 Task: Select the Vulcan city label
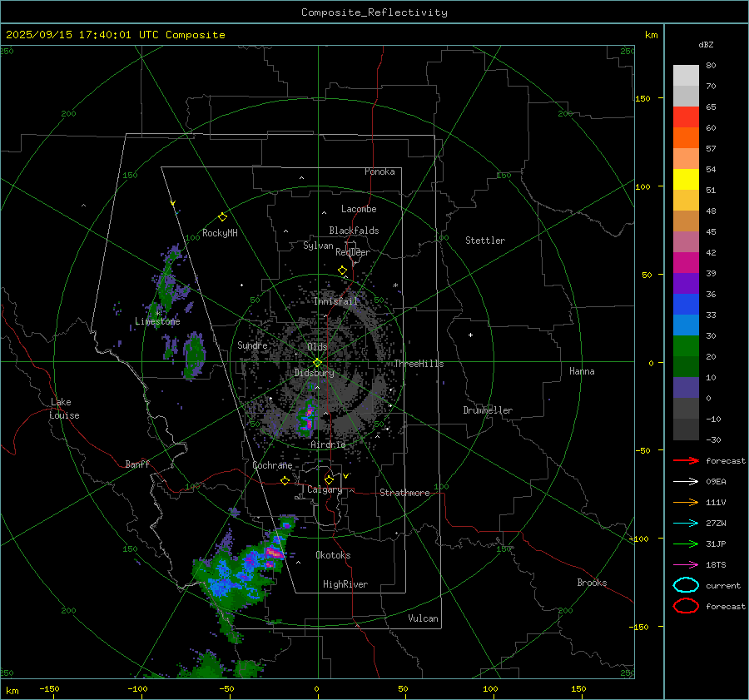point(423,618)
